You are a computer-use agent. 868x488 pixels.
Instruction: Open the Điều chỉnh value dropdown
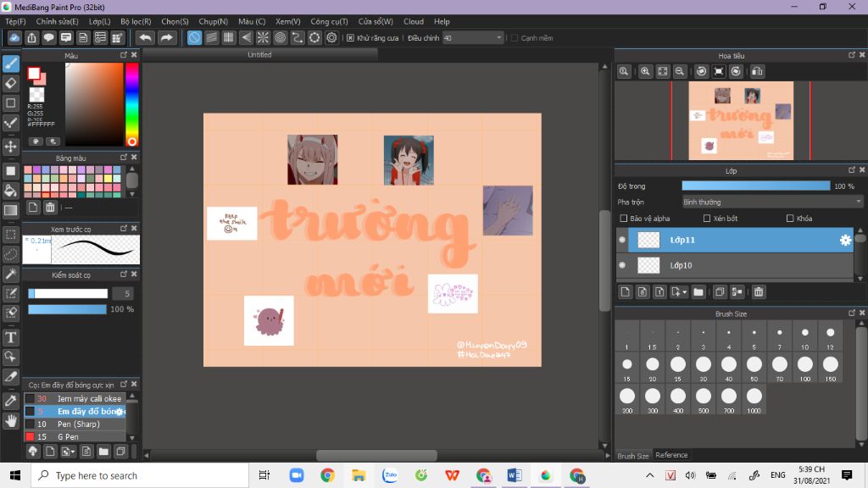[473, 37]
